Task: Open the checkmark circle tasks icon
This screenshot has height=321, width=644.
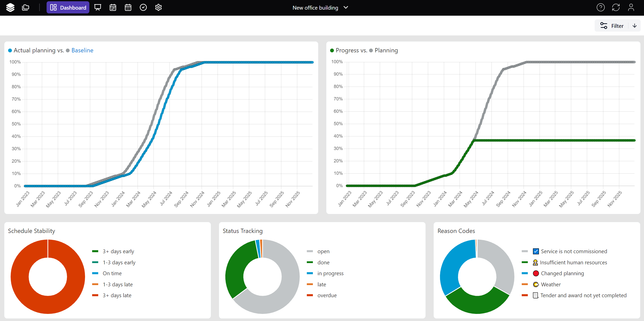Action: [143, 8]
